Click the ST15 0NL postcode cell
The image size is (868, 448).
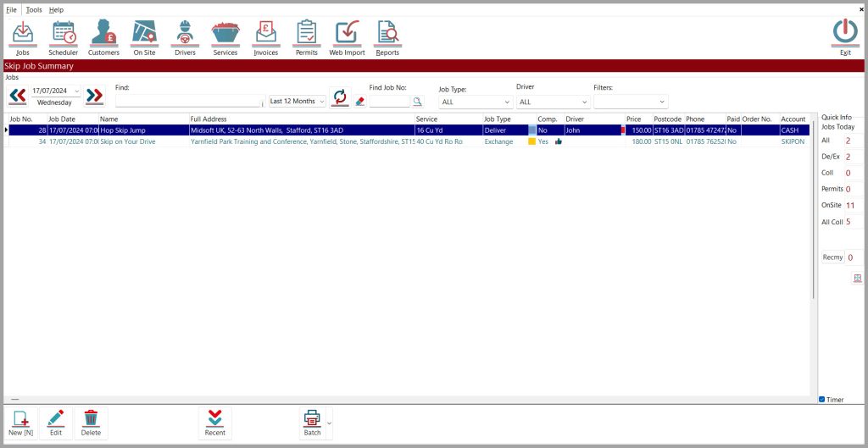coord(668,141)
